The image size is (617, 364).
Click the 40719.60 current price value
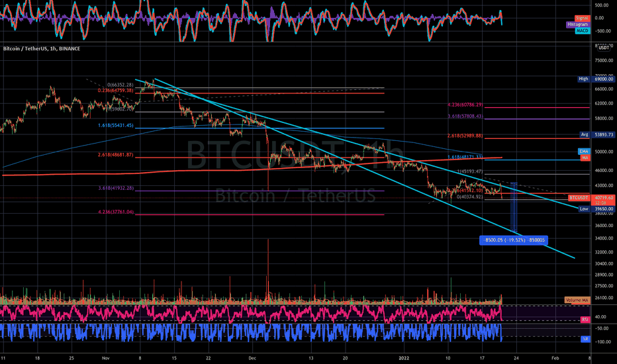click(x=604, y=198)
